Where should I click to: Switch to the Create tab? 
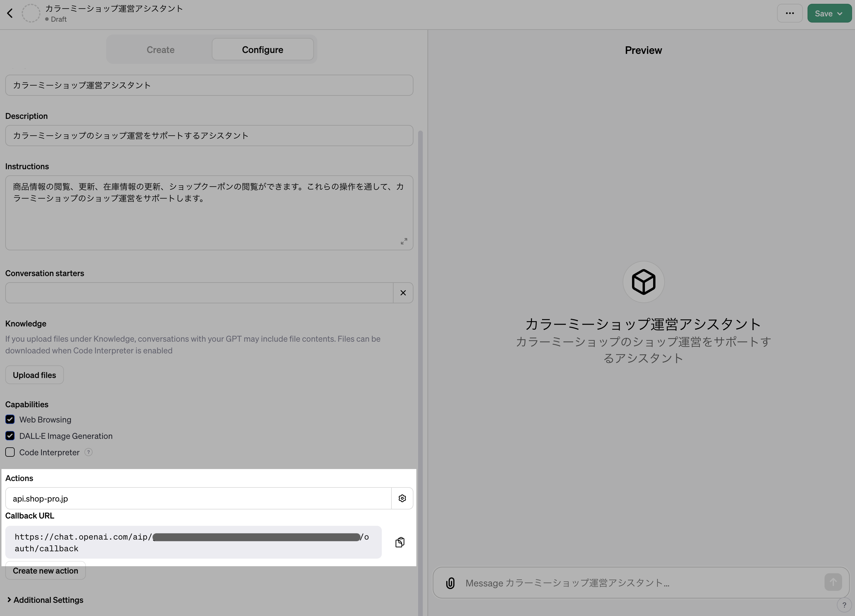point(160,49)
